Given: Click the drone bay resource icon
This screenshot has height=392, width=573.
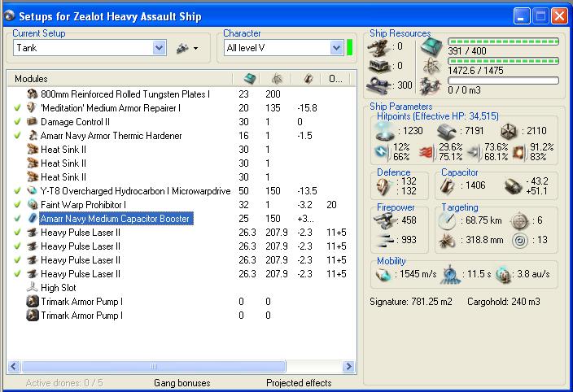Looking at the screenshot, I should click(431, 87).
